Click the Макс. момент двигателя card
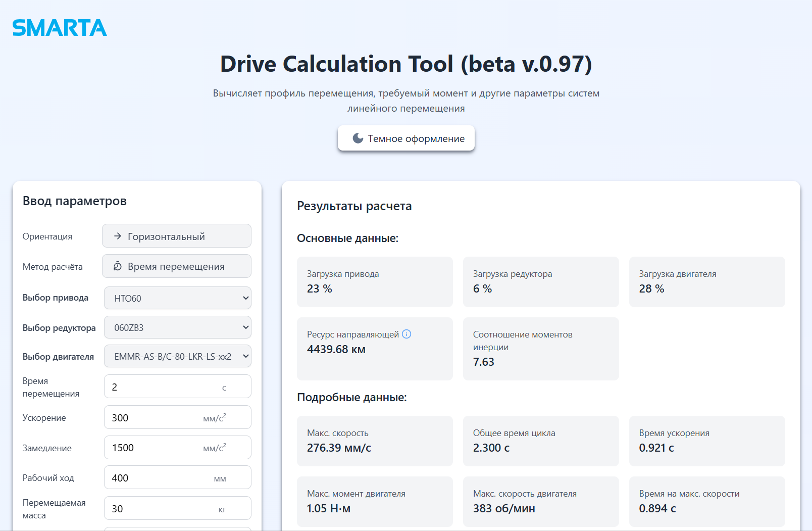 (375, 502)
